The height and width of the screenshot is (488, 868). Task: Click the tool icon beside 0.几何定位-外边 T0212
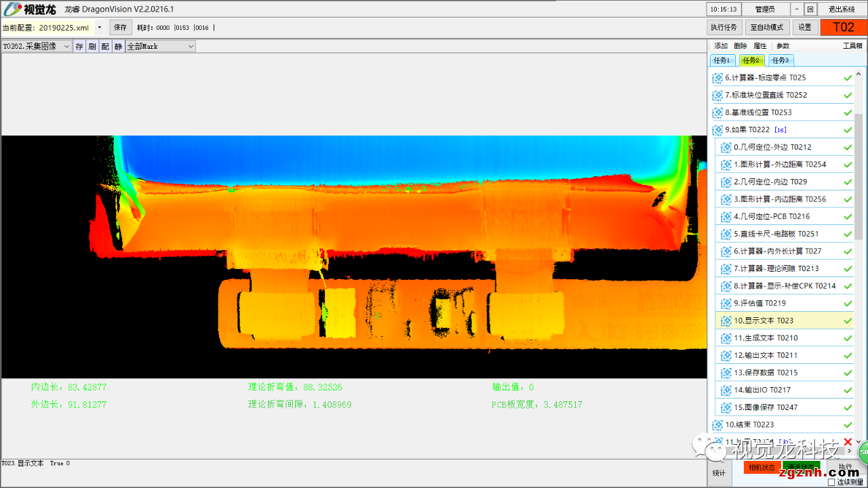pyautogui.click(x=726, y=147)
